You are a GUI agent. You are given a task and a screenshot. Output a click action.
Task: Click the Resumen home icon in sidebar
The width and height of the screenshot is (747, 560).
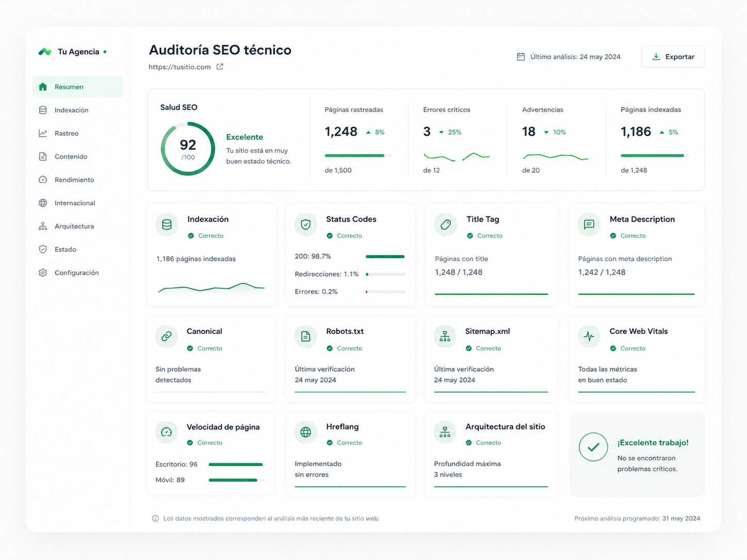point(43,87)
